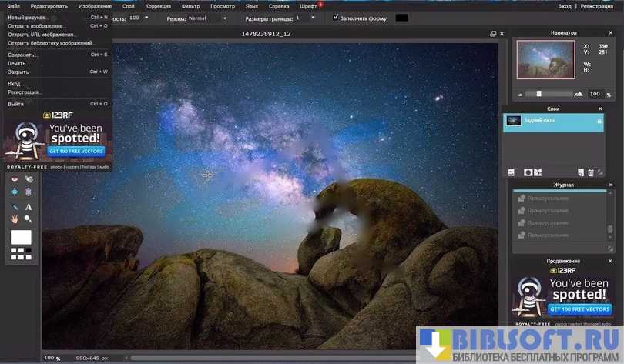
Task: Click the Navigator preview thumbnail
Action: [x=545, y=59]
